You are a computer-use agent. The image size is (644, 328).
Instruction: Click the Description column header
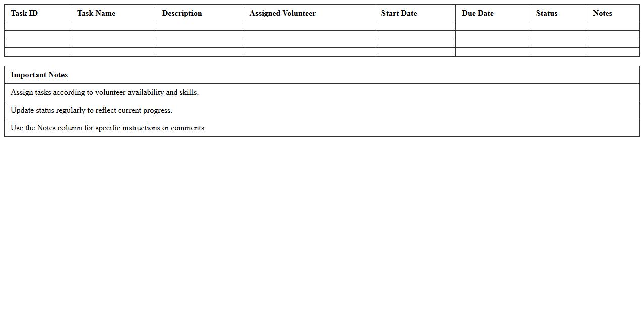coord(182,13)
